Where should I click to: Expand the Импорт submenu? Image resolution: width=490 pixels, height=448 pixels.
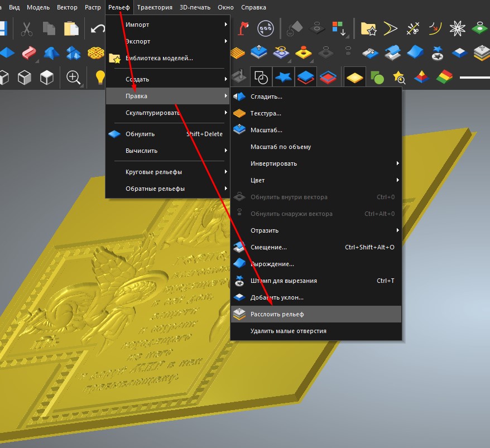pos(168,25)
